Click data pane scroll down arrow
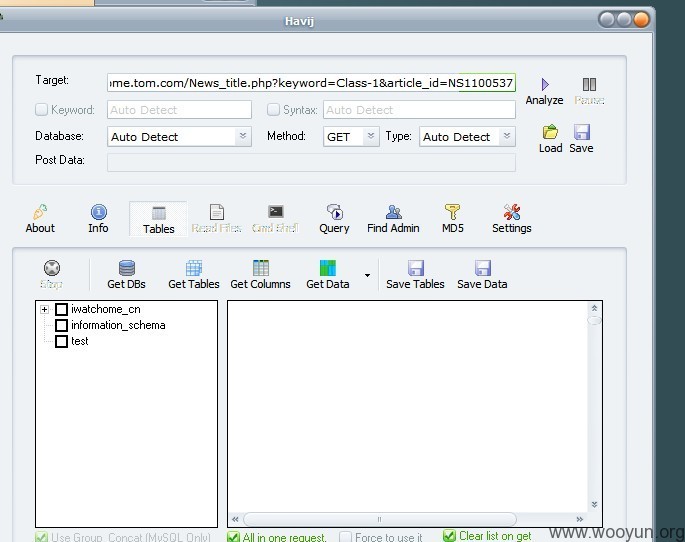685x542 pixels. tap(594, 504)
